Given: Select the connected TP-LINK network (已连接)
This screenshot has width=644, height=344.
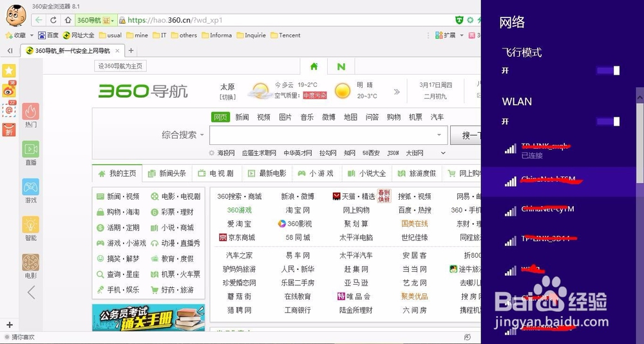Looking at the screenshot, I should 558,151.
